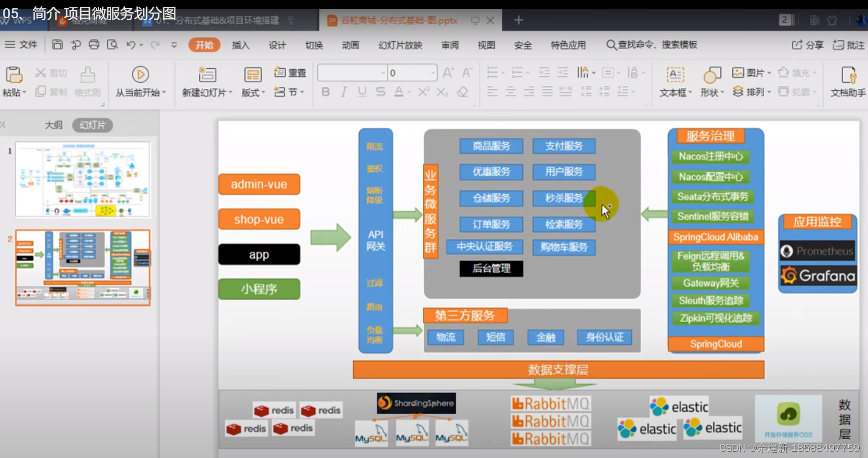The width and height of the screenshot is (868, 458).
Task: Open the File (文件) menu
Action: [21, 45]
